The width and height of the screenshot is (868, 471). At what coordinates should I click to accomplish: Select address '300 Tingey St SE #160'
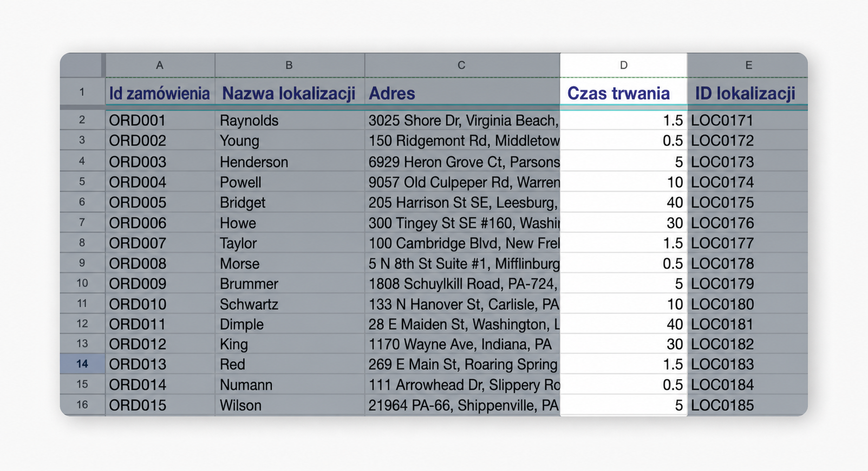(462, 223)
